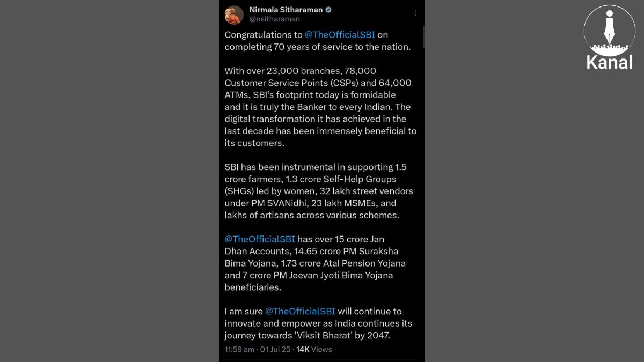This screenshot has height=362, width=644.
Task: Open @TheOfficialSBI mention after 'I am sure'
Action: pyautogui.click(x=300, y=311)
